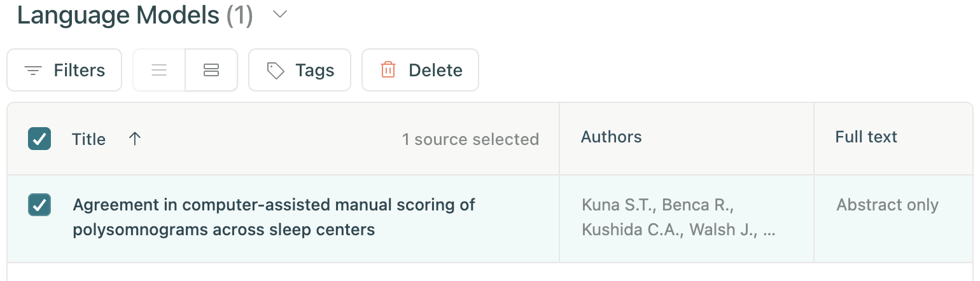Image resolution: width=980 pixels, height=281 pixels.
Task: Open the Tags menu
Action: 300,70
